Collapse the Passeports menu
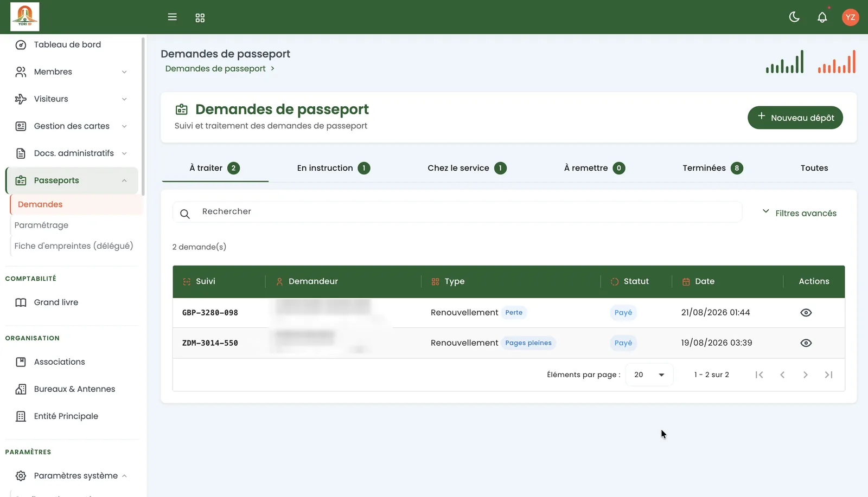 click(x=72, y=180)
